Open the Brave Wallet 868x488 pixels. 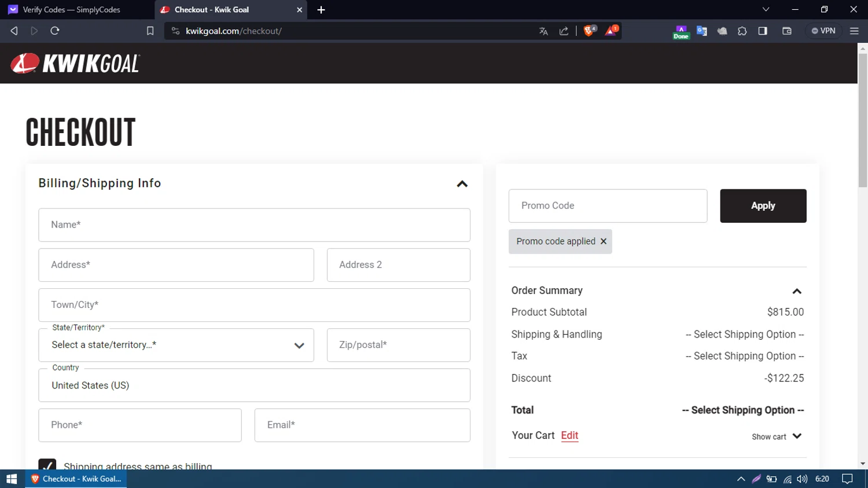coord(787,31)
